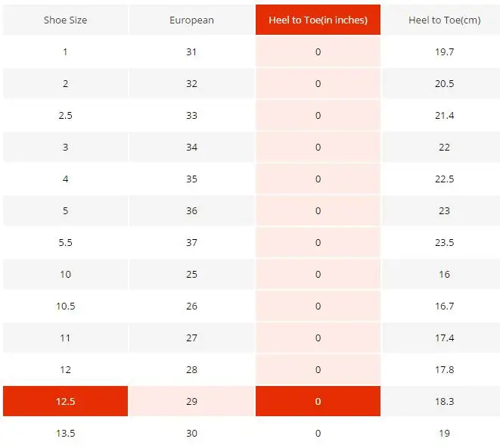
Task: Click European size 31 cell
Action: coord(191,51)
